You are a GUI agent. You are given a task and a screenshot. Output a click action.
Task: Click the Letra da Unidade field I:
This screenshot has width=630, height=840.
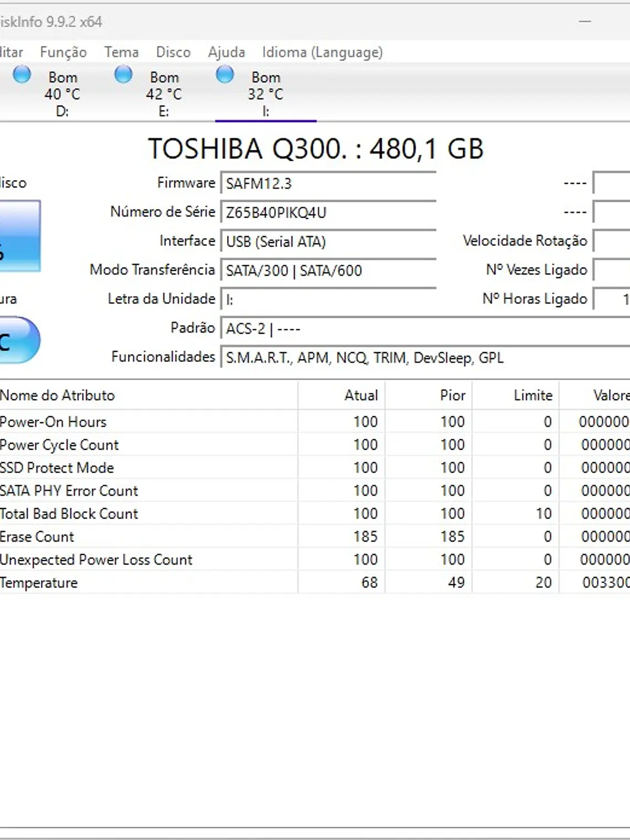click(x=328, y=300)
